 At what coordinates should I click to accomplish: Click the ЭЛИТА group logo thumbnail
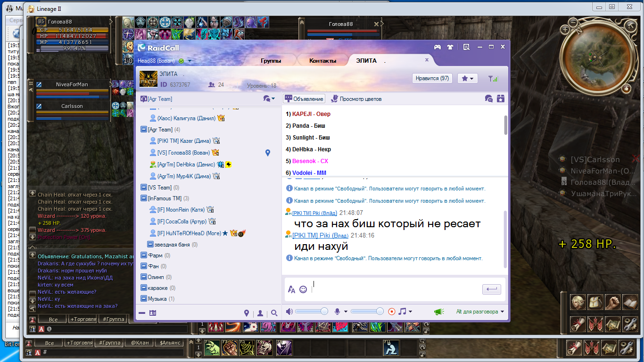click(x=148, y=79)
